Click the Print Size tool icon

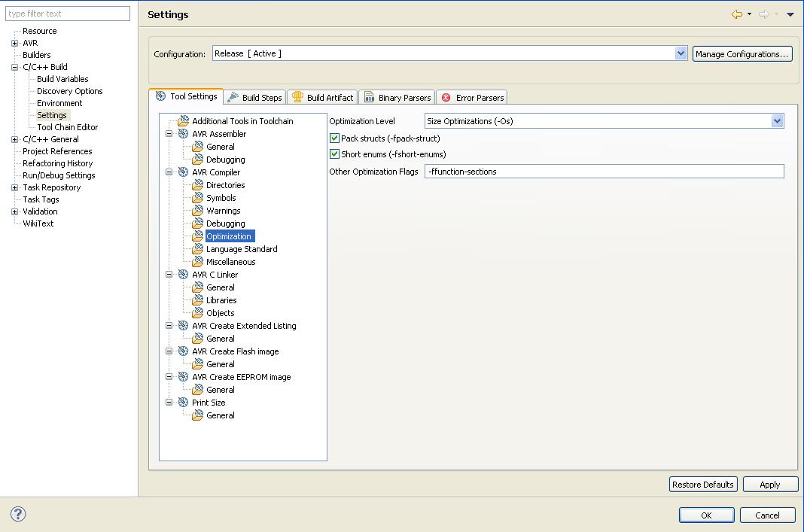pyautogui.click(x=183, y=403)
